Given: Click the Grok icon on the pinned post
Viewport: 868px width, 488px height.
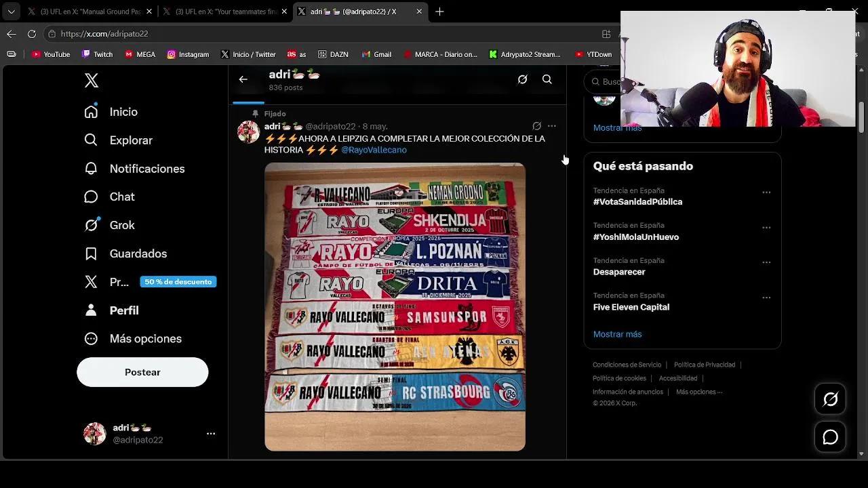Looking at the screenshot, I should tap(536, 126).
